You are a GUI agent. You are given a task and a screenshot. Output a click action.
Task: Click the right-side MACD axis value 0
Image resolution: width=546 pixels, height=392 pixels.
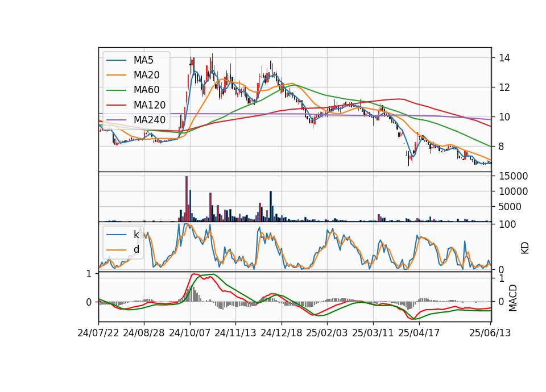[x=502, y=302]
